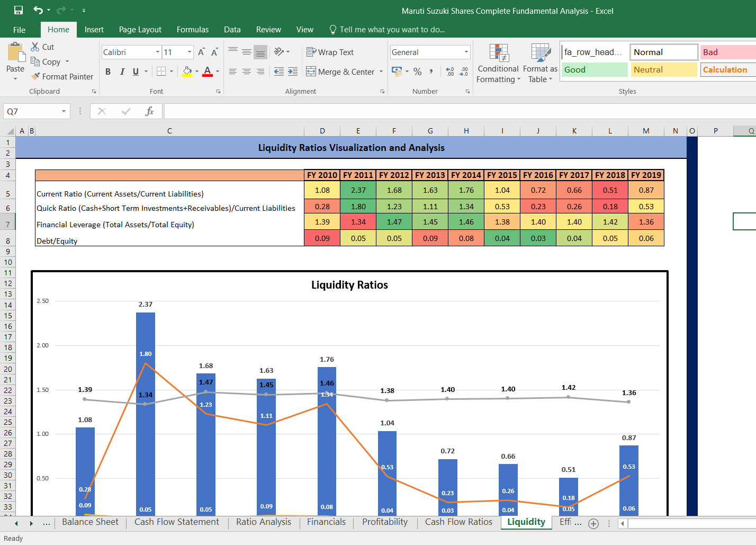This screenshot has height=545, width=756.
Task: Expand Paste options arrow
Action: click(15, 78)
